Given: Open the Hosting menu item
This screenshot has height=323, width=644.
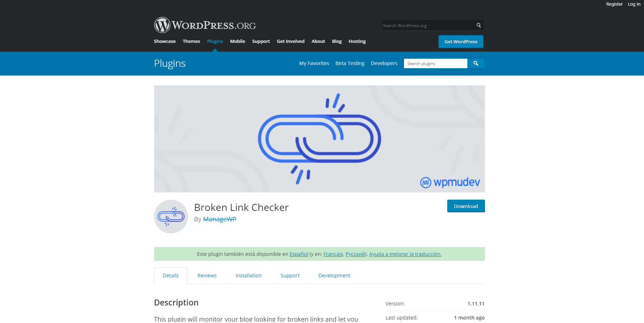Looking at the screenshot, I should [x=357, y=41].
